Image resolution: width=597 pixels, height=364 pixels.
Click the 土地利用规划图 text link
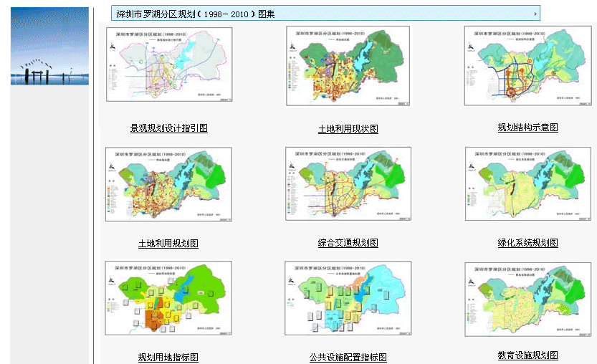[168, 243]
